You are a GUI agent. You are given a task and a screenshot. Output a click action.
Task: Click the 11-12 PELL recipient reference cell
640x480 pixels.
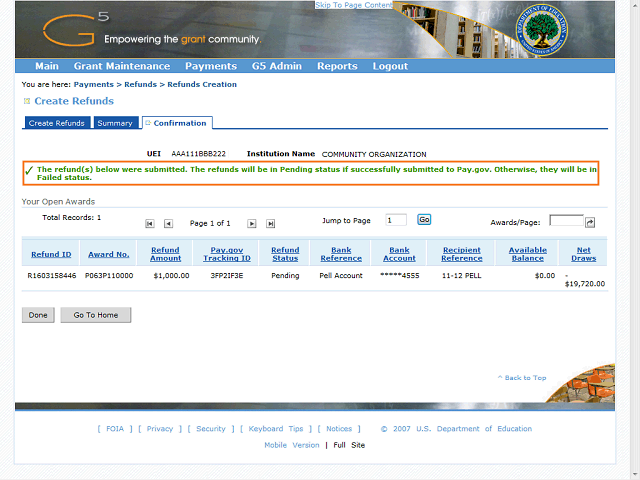pyautogui.click(x=462, y=276)
